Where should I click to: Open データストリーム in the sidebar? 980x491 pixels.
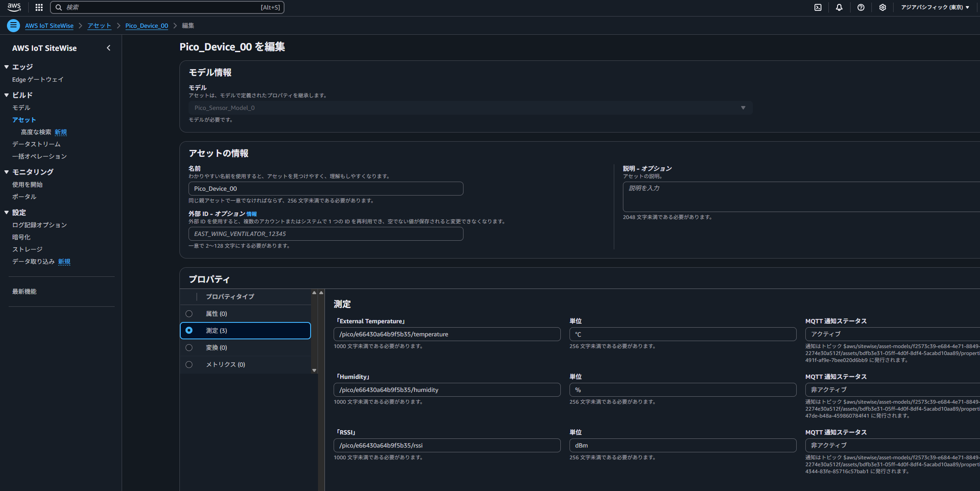point(36,144)
